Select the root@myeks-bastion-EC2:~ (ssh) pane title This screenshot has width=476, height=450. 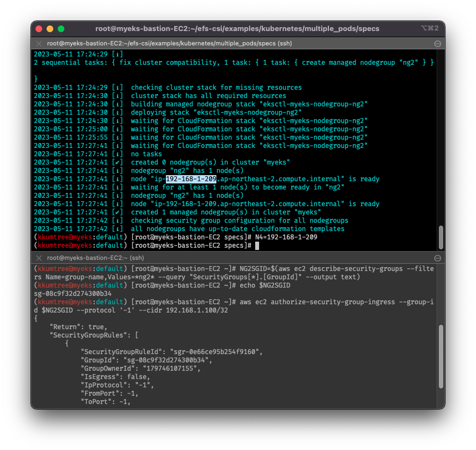click(95, 258)
